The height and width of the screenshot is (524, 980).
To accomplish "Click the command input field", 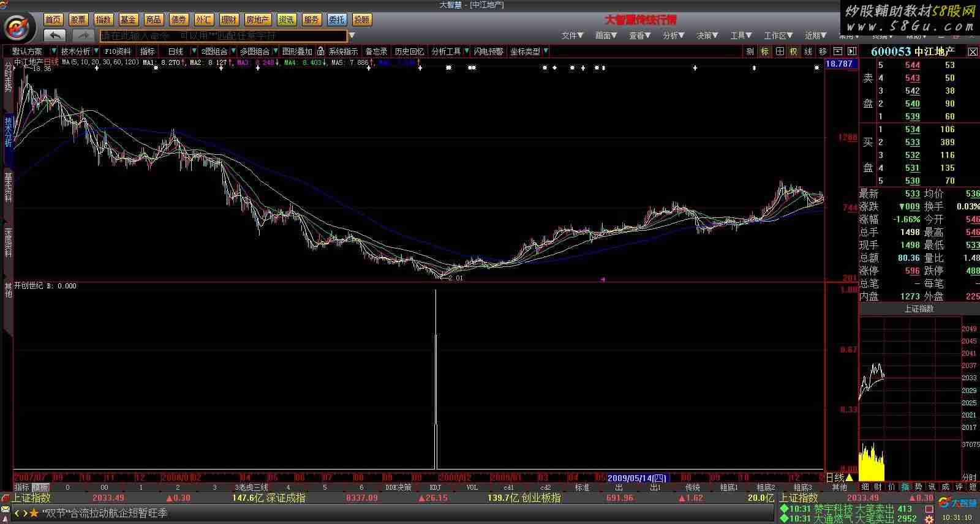I will [x=224, y=36].
